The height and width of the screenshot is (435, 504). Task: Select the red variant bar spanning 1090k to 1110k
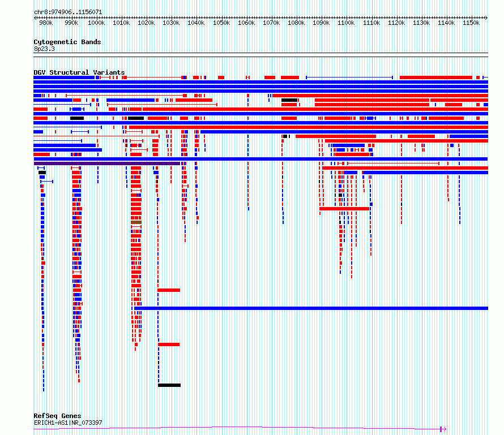344,209
